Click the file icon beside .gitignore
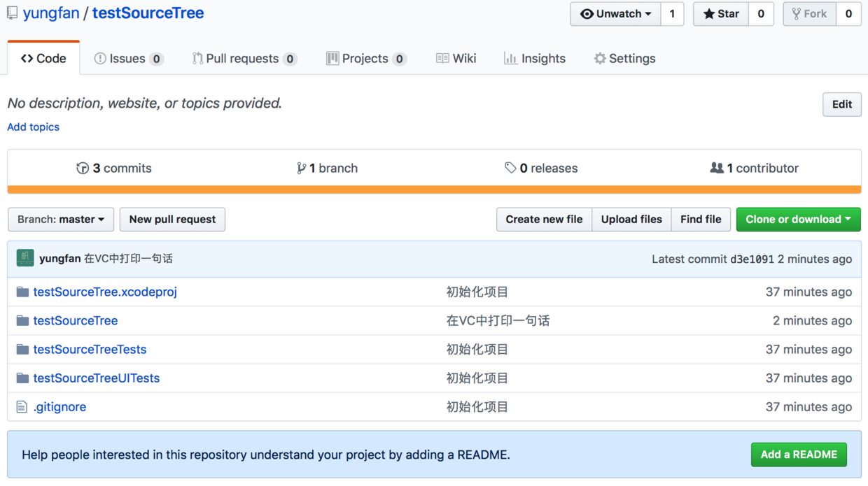 coord(22,406)
